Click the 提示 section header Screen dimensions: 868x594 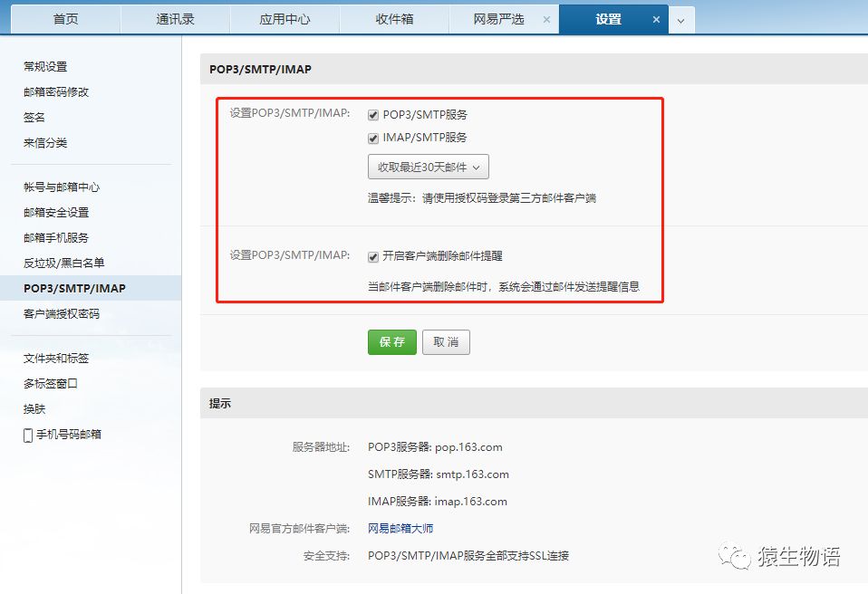(220, 404)
